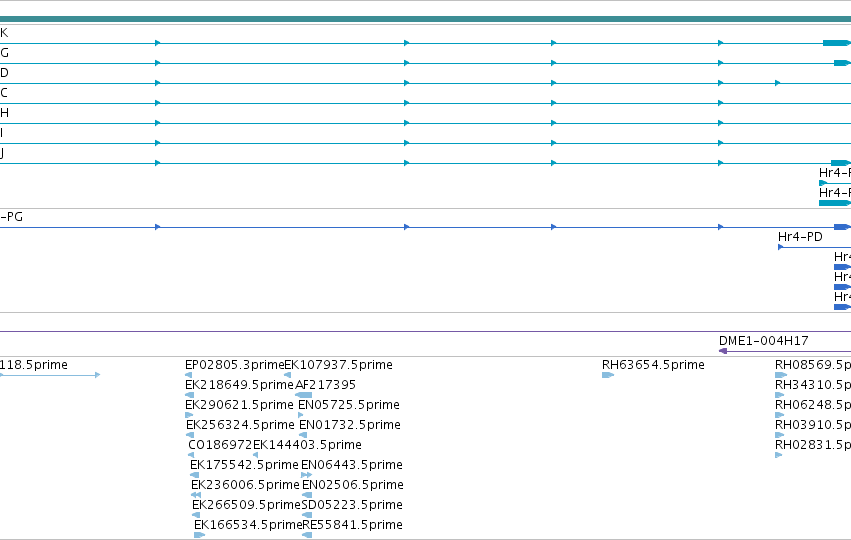This screenshot has width=851, height=540.
Task: Click the arrow glyph under RE55841.5prime
Action: pyautogui.click(x=307, y=535)
